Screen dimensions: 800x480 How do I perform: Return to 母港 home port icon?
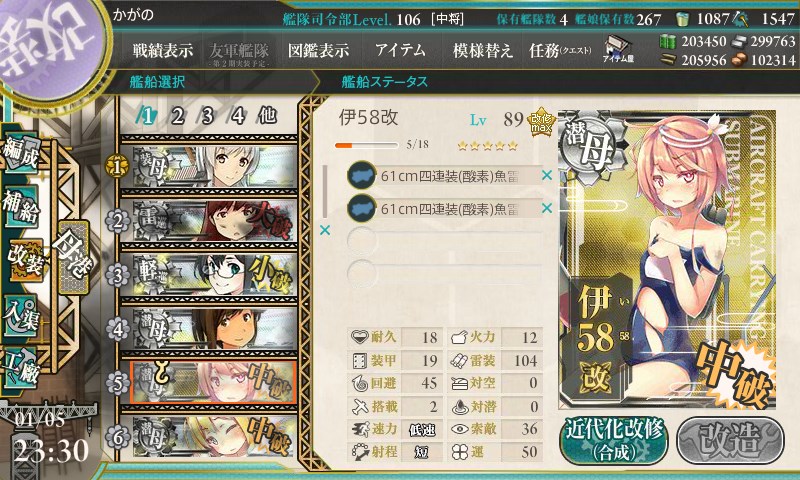[73, 257]
